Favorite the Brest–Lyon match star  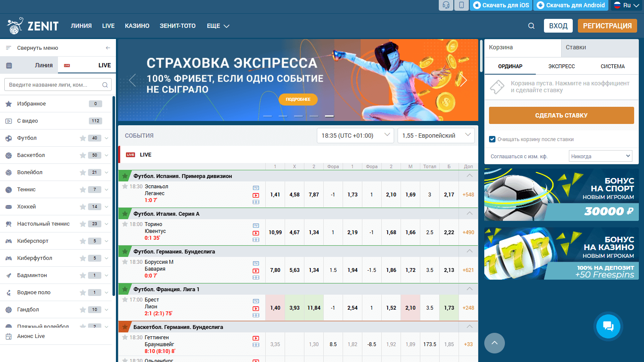pyautogui.click(x=125, y=300)
